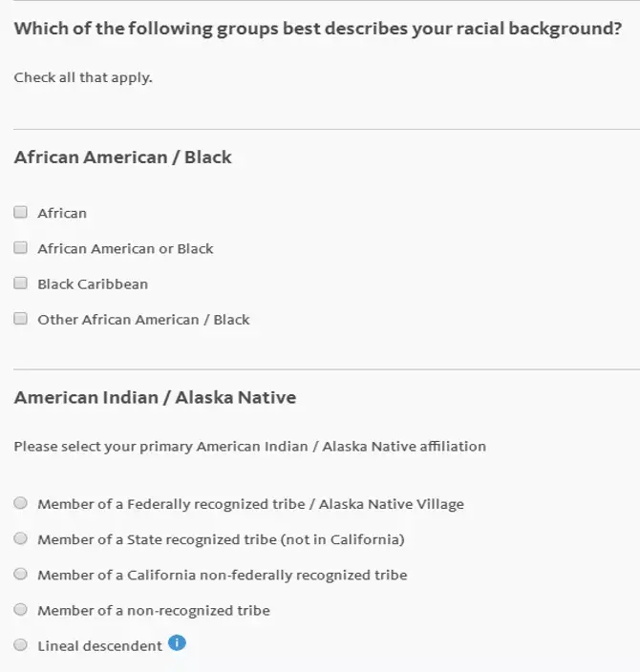Click the racial background question heading
This screenshot has width=640, height=672.
point(318,29)
